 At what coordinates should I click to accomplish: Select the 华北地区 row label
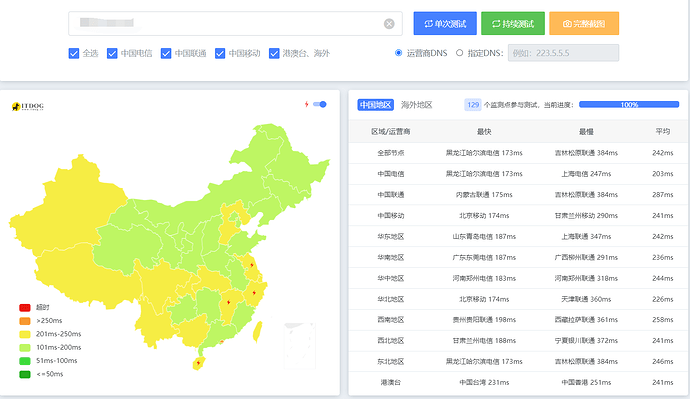(x=391, y=299)
